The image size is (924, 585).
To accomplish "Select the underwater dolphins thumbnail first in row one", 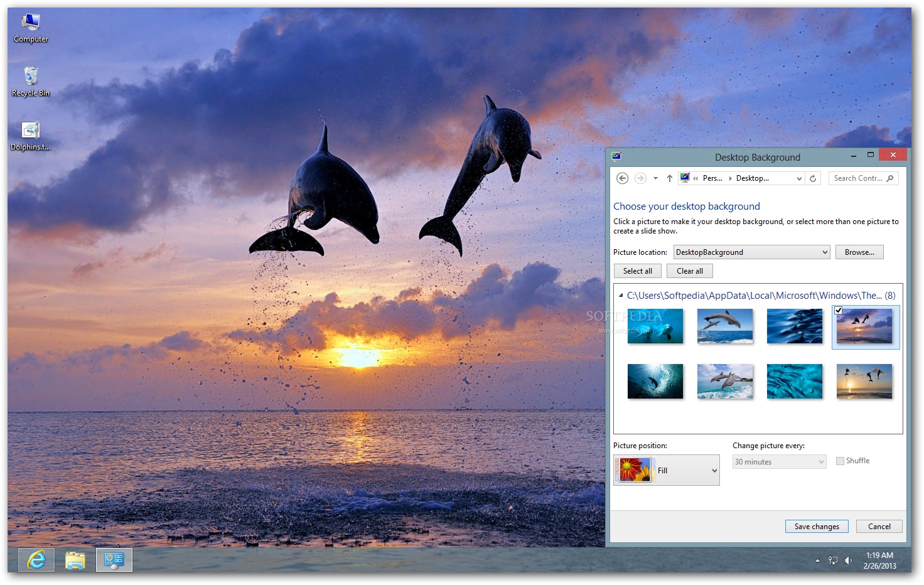I will (655, 326).
